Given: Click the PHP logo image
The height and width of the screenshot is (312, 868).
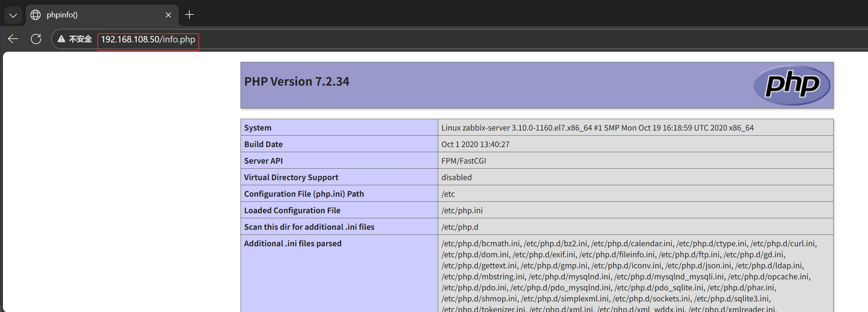Looking at the screenshot, I should (792, 85).
